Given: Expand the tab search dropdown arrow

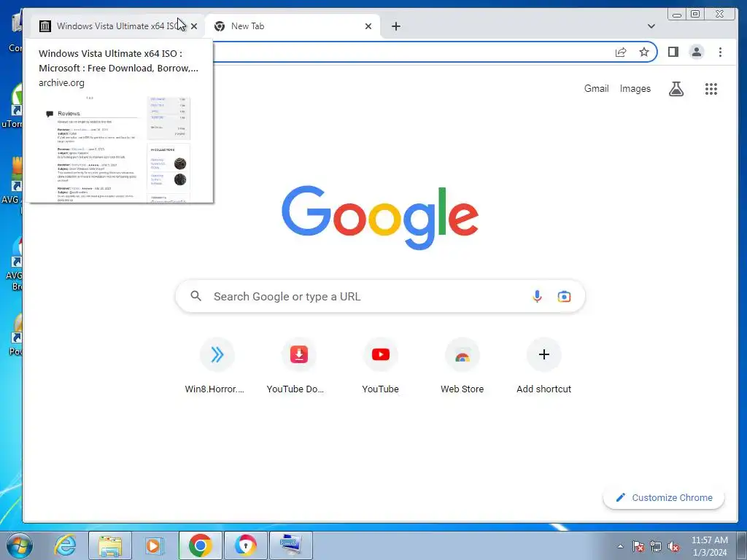Looking at the screenshot, I should click(651, 26).
